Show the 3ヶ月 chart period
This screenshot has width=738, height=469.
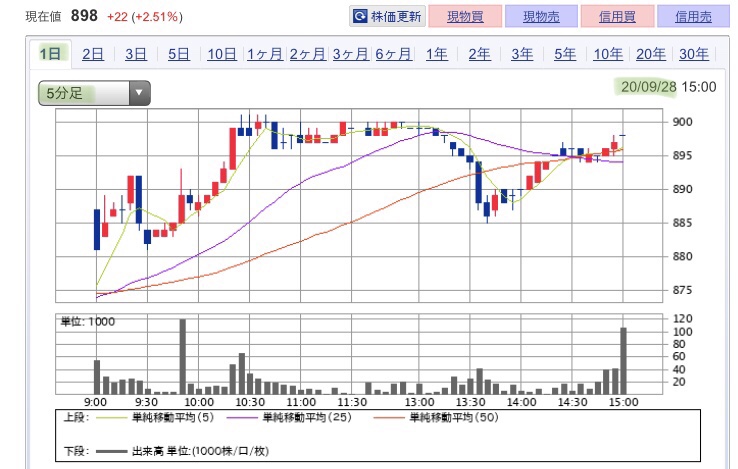tap(351, 54)
